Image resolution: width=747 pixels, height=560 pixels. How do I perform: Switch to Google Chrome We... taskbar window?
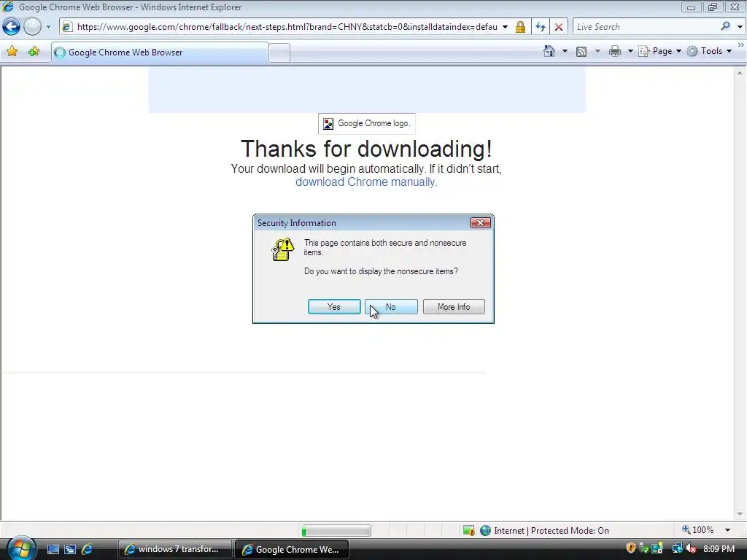pyautogui.click(x=292, y=549)
